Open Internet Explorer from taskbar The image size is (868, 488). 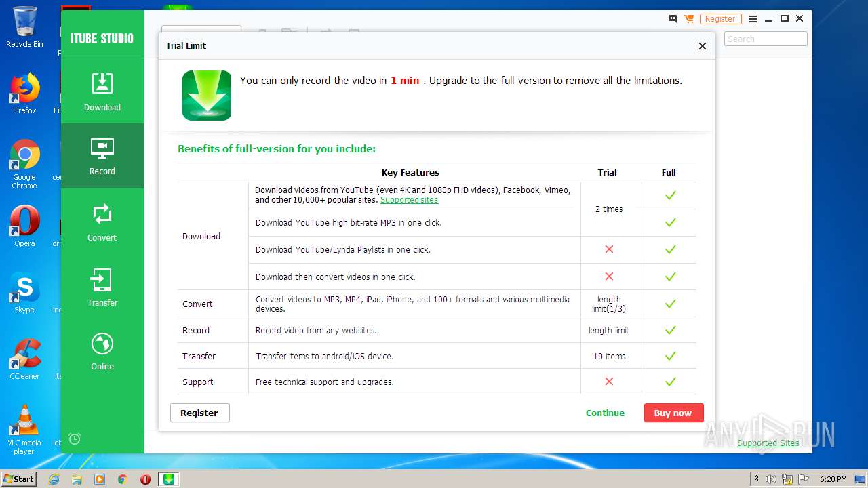tap(54, 479)
